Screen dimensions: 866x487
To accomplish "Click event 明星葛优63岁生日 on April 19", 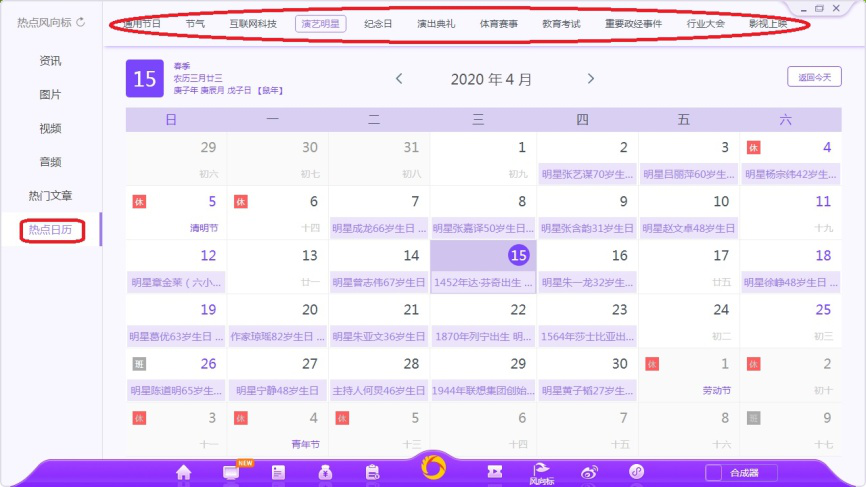I will pos(176,337).
